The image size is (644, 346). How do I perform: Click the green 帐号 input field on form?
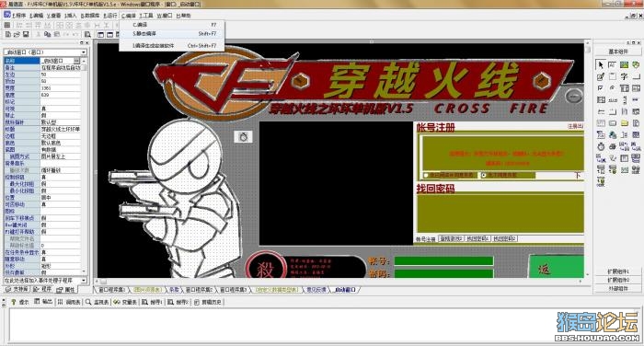pos(443,261)
